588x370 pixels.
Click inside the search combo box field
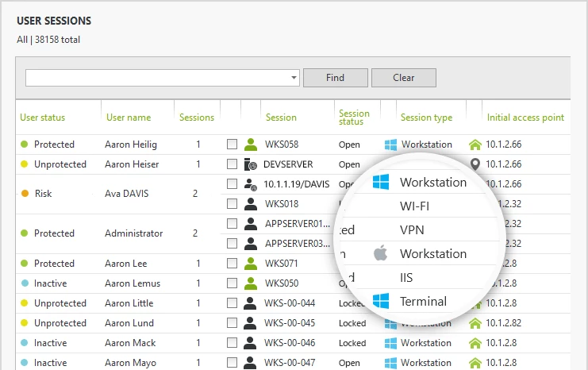pyautogui.click(x=157, y=78)
